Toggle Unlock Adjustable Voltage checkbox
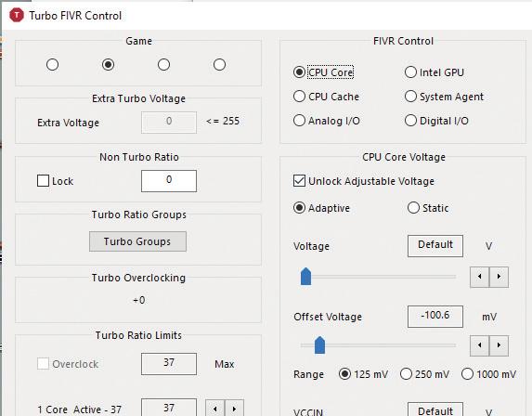 point(299,181)
